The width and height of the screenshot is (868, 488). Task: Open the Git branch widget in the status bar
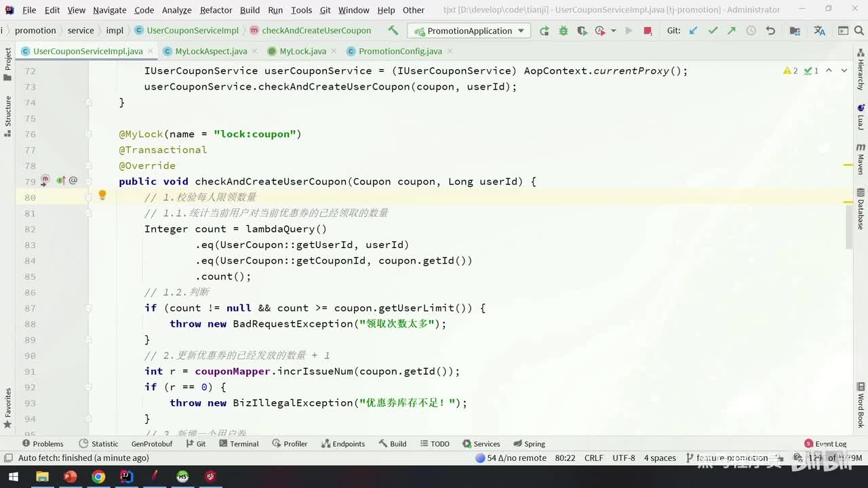tap(727, 458)
